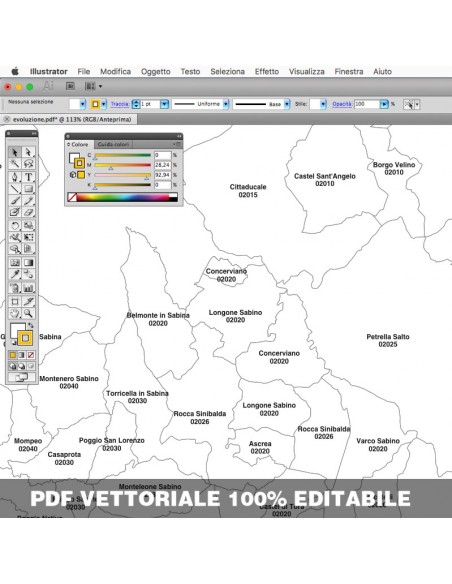
Task: Select the Eraser tool
Action: 28,212
